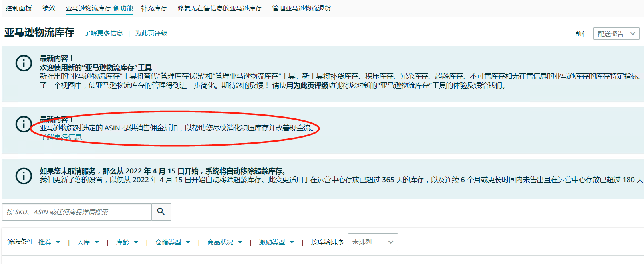Click info icon beside ASIN 销售佣金折扣 notice
The height and width of the screenshot is (264, 644).
(x=24, y=124)
